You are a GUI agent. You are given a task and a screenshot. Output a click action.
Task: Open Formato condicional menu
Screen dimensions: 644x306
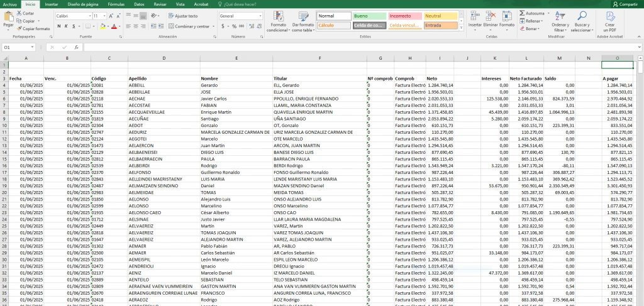[278, 22]
